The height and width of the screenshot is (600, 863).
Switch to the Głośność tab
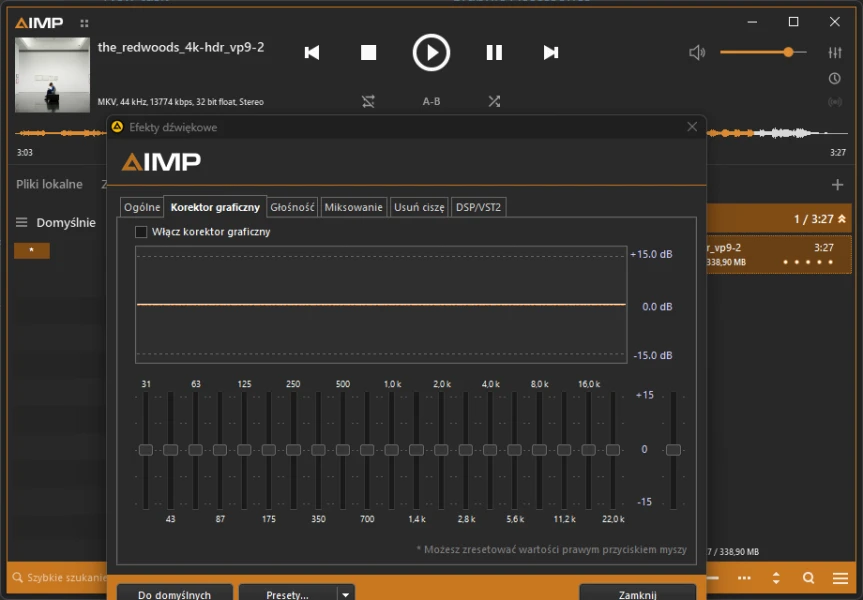[293, 207]
